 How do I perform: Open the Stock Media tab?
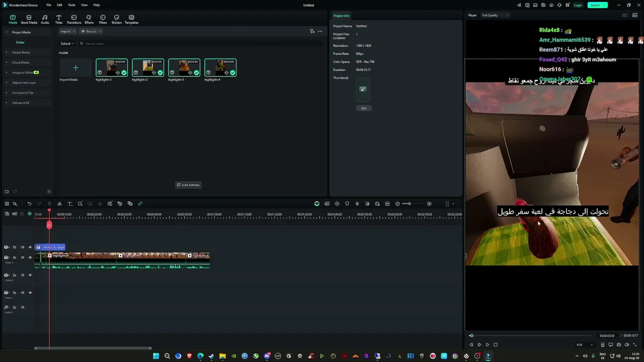tap(29, 19)
